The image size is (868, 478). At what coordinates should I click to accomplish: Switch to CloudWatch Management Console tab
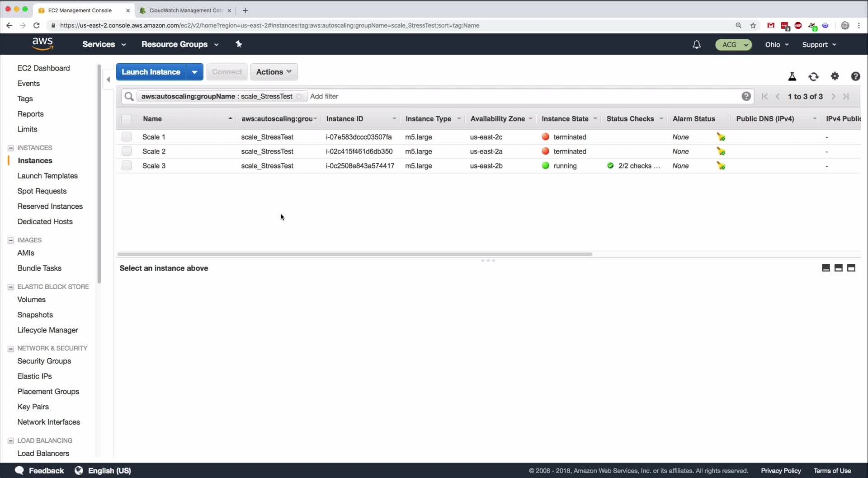pos(185,10)
